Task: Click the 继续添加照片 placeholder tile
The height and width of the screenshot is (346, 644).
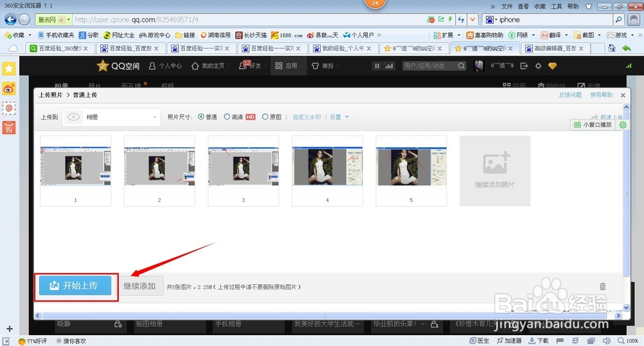Action: click(495, 170)
